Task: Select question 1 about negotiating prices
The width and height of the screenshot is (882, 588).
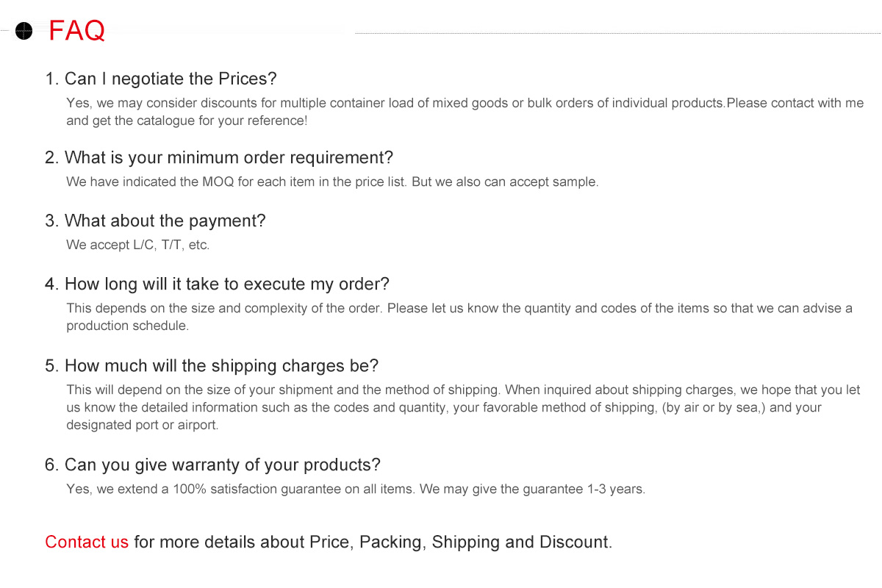Action: (161, 79)
